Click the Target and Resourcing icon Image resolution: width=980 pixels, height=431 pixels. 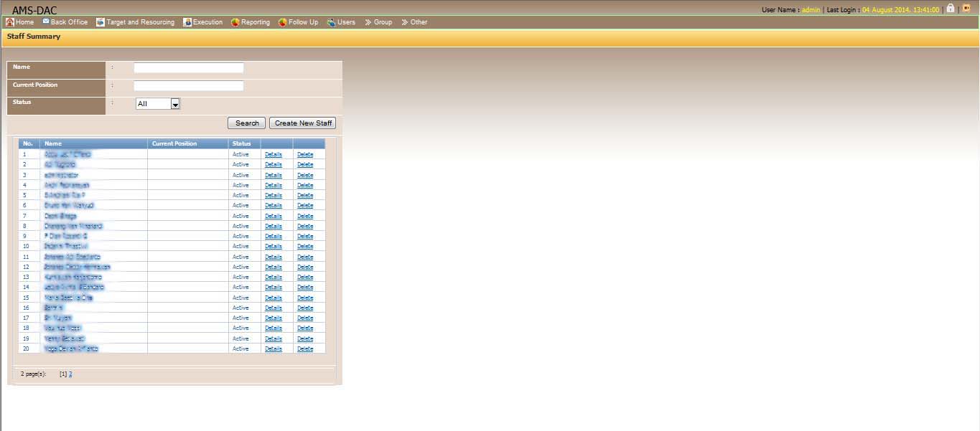click(101, 22)
